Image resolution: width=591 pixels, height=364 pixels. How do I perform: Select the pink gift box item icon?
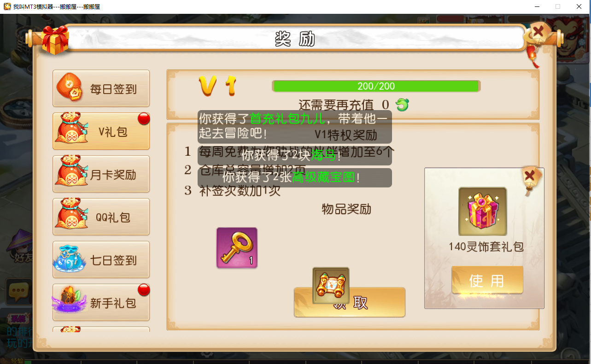point(482,211)
